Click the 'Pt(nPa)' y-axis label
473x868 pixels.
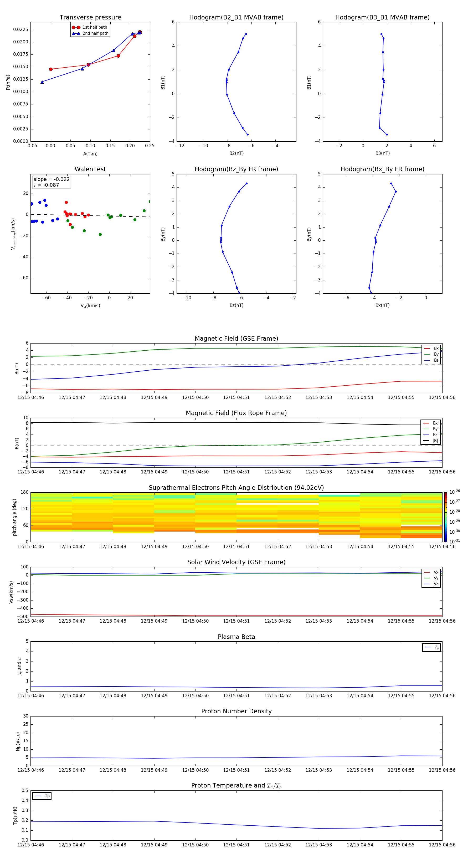coord(8,82)
